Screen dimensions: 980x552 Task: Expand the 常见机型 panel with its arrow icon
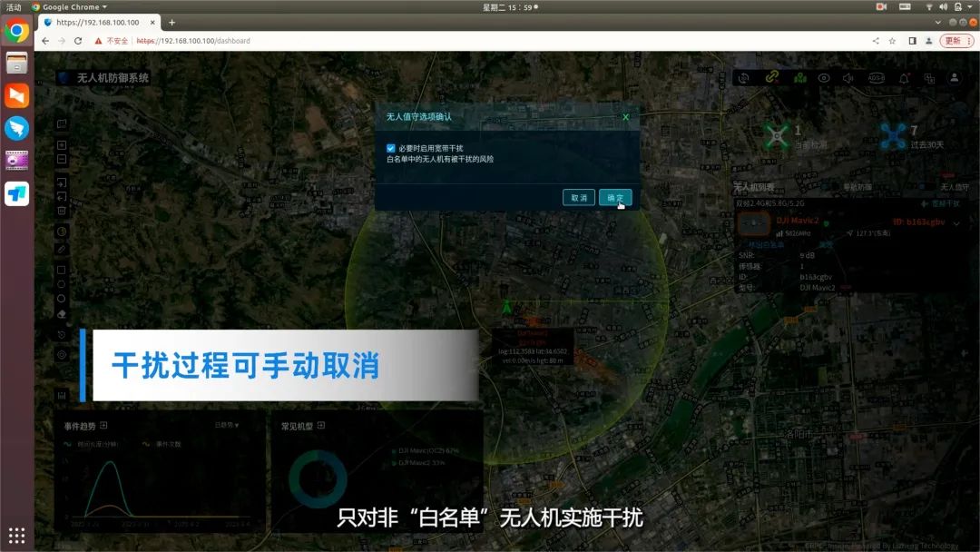(320, 425)
